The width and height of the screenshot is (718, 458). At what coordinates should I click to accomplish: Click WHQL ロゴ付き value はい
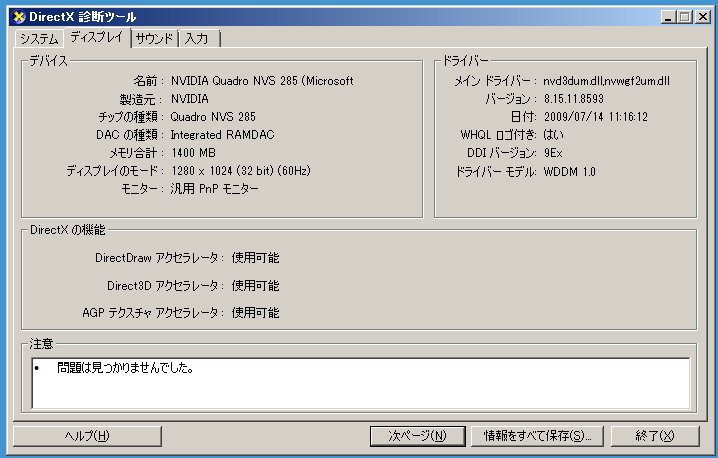553,135
